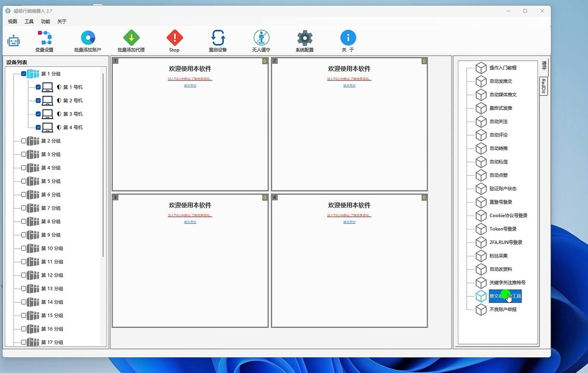Open 批量添加代理 batch add proxies

(x=131, y=41)
